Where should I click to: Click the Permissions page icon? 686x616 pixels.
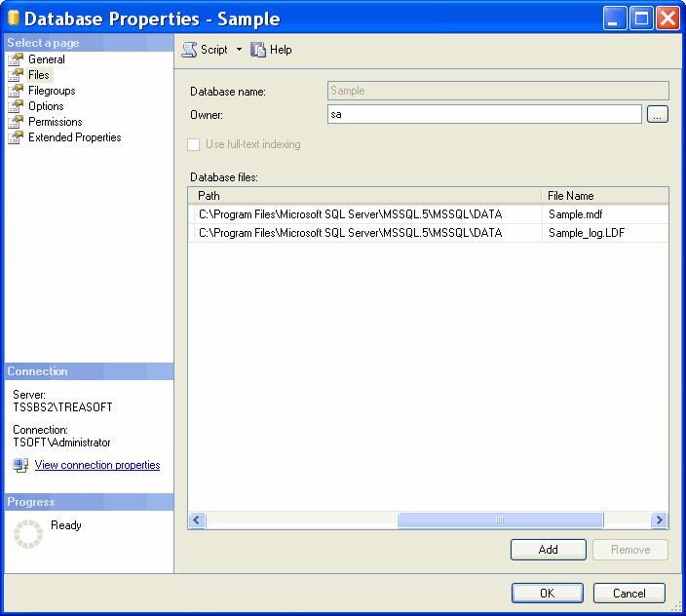coord(16,122)
